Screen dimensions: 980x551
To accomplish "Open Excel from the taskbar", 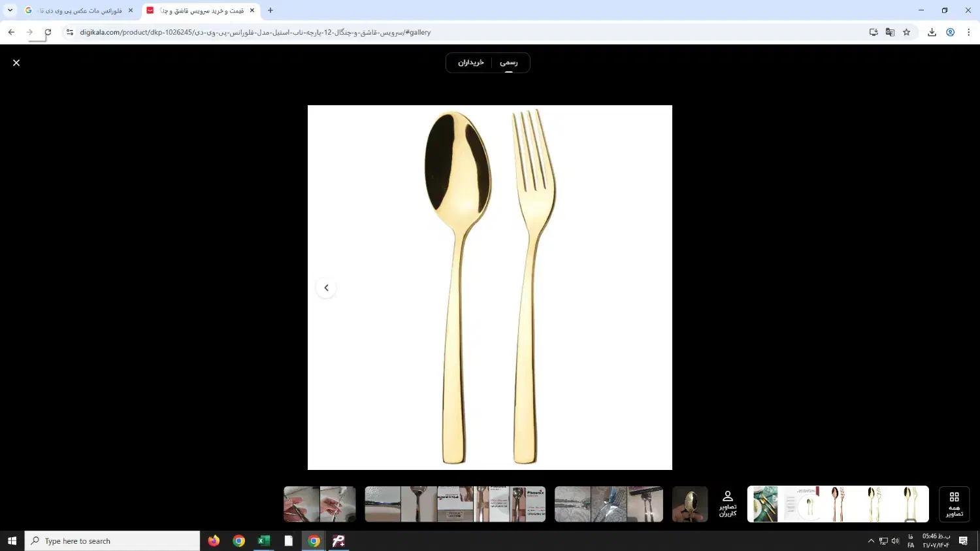I will pos(264,541).
